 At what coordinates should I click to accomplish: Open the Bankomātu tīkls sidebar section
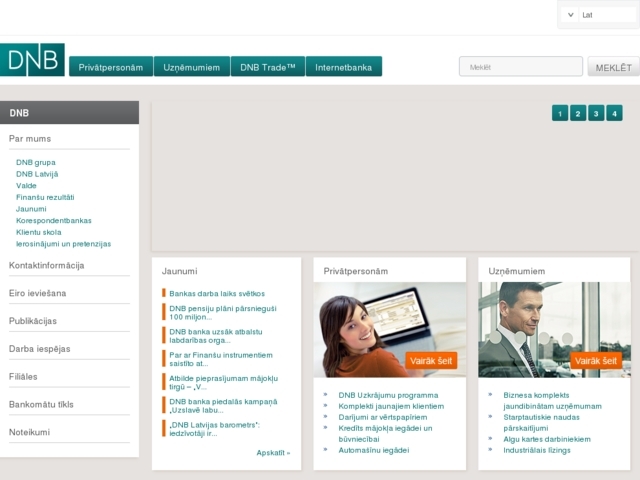pyautogui.click(x=41, y=404)
